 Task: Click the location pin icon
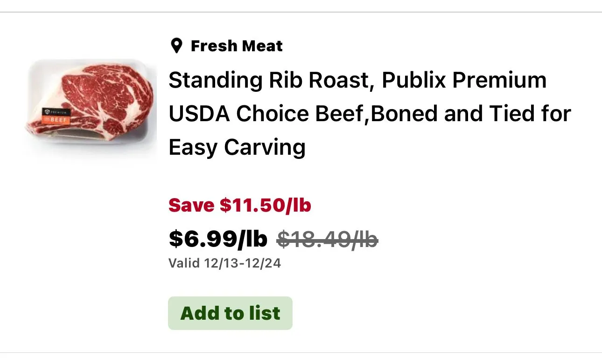click(x=176, y=46)
